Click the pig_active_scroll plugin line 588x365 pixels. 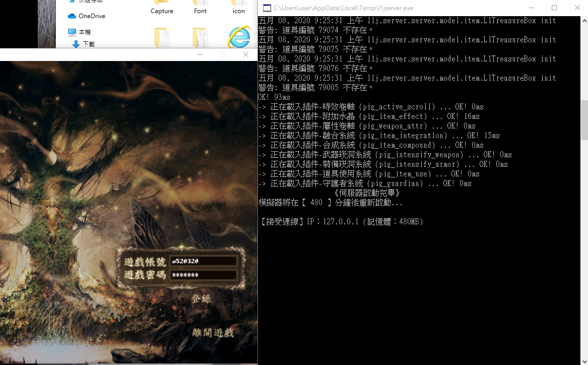pos(370,107)
